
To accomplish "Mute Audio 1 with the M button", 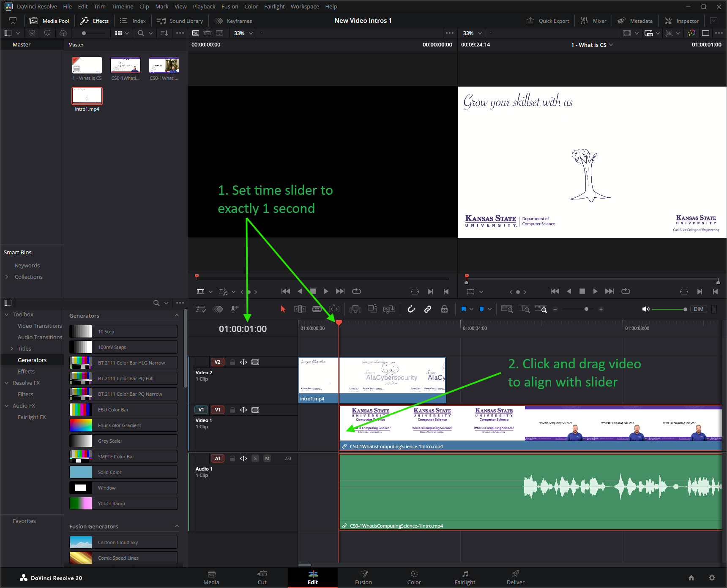I will point(267,458).
